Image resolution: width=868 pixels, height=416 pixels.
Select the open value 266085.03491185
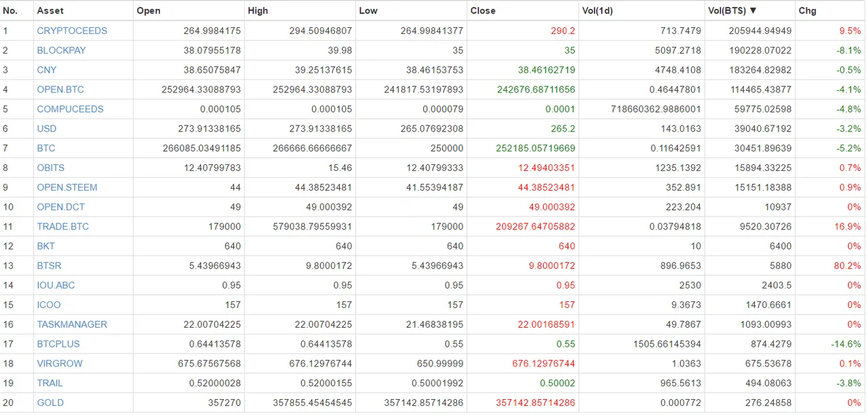coord(201,148)
